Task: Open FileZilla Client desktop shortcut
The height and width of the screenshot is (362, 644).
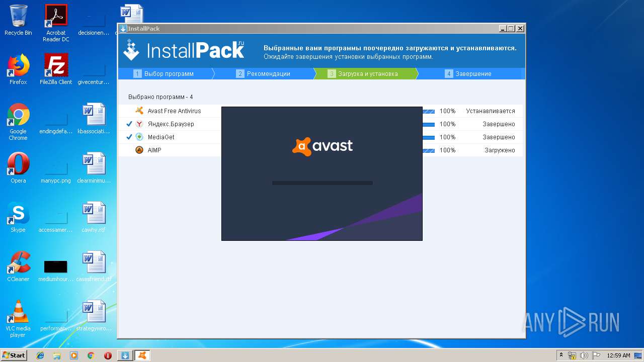Action: [56, 69]
